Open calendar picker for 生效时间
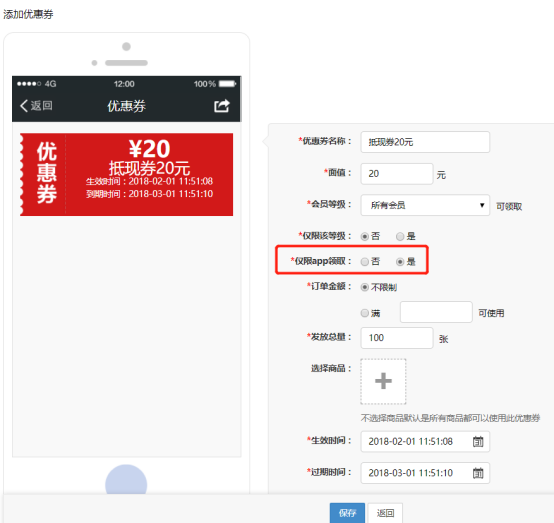This screenshot has width=554, height=523. 478,441
